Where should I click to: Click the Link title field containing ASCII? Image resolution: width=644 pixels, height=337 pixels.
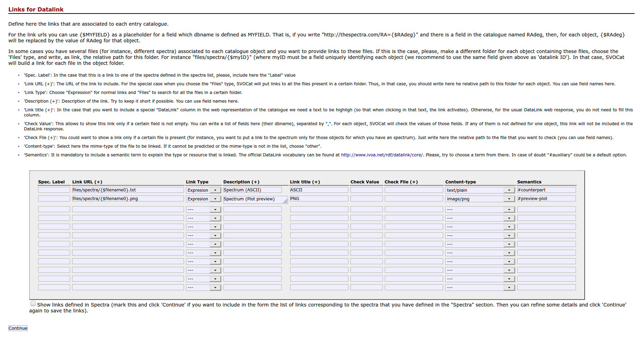coord(319,190)
